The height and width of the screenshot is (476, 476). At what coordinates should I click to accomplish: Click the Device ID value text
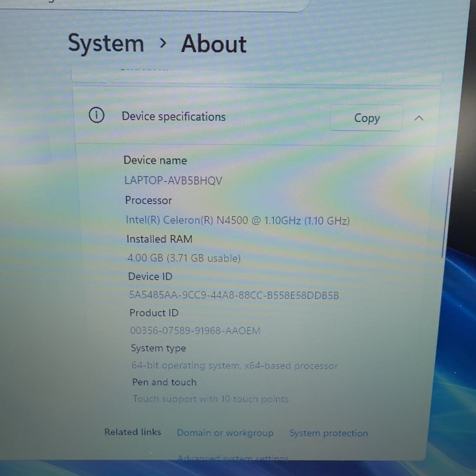[x=234, y=295]
